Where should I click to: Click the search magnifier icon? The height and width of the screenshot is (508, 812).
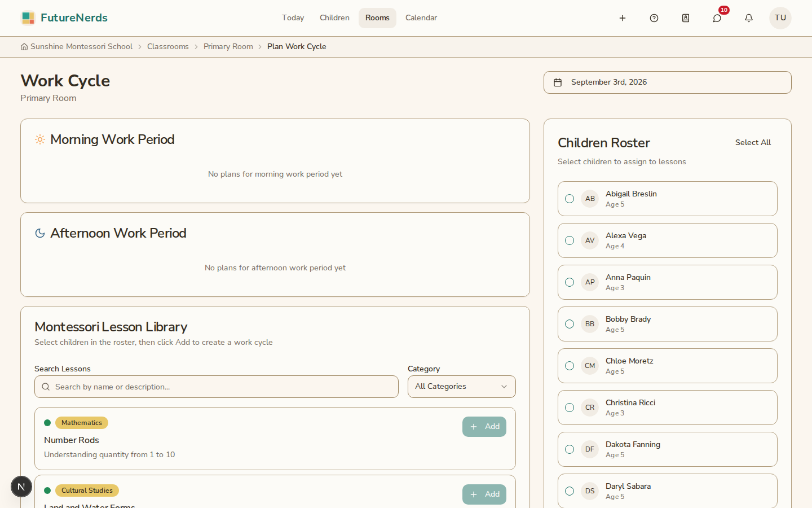46,387
